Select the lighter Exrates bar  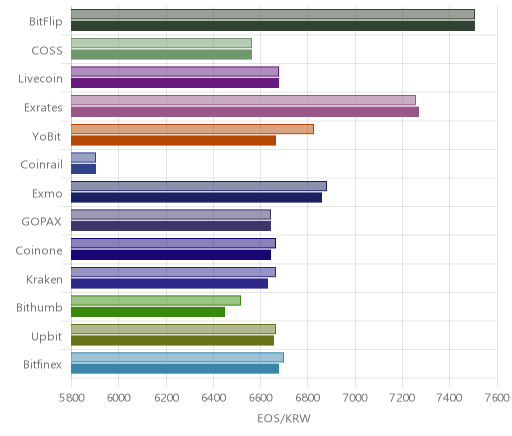pyautogui.click(x=243, y=100)
